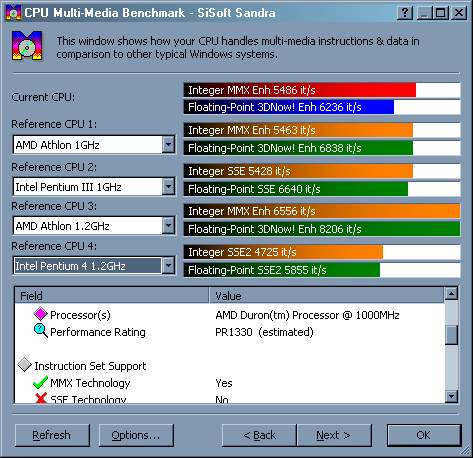
Task: Confirm with the OK button
Action: [x=424, y=435]
